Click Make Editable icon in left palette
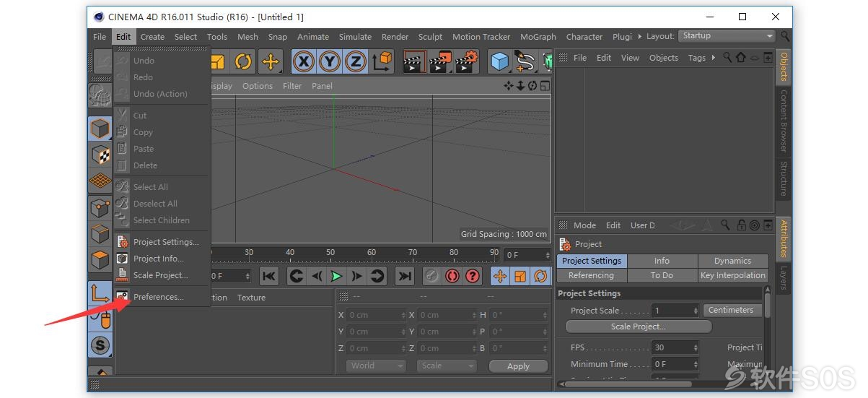This screenshot has height=398, width=868. pyautogui.click(x=100, y=95)
